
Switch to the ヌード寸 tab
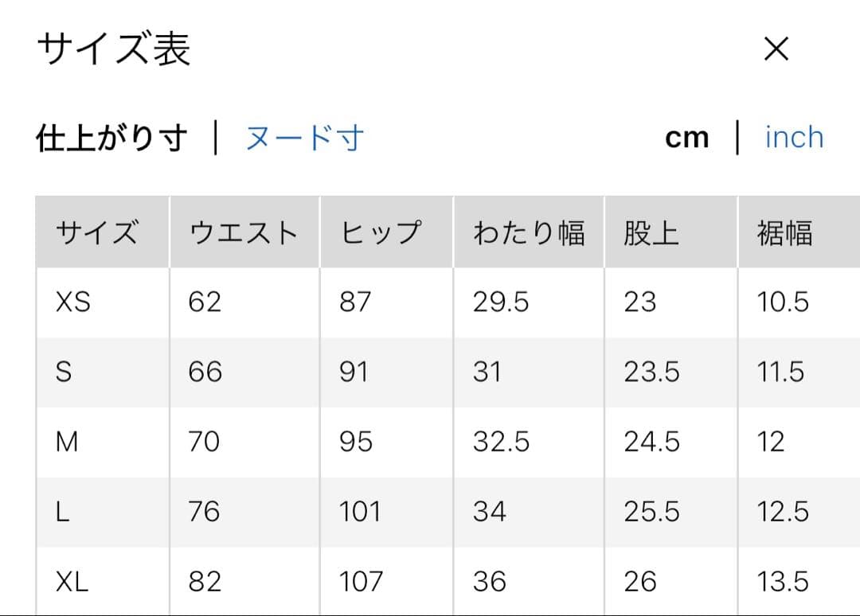point(304,138)
